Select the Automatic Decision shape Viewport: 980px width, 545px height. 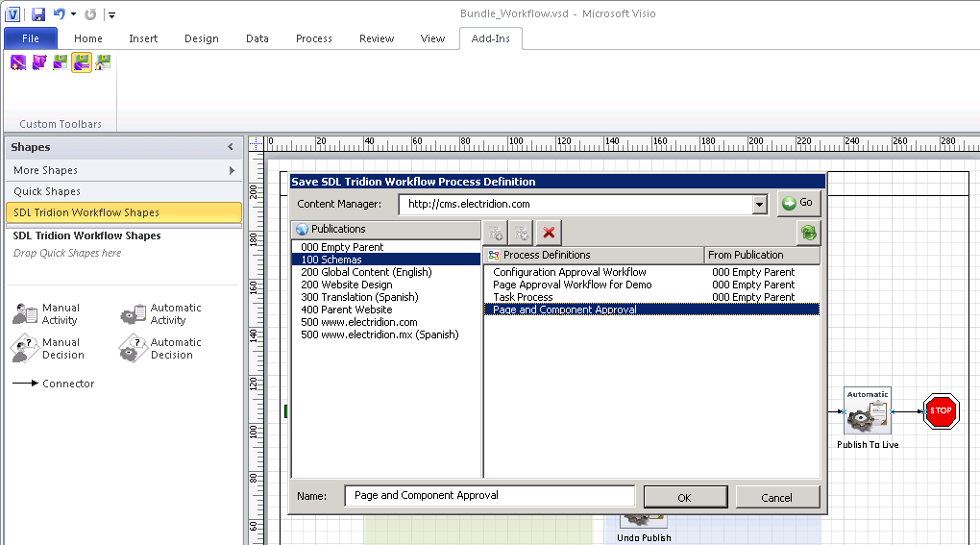pos(159,349)
